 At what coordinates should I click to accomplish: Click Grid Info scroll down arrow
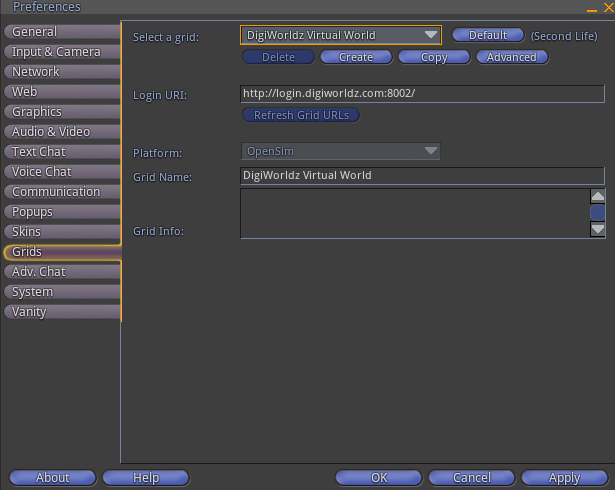598,230
